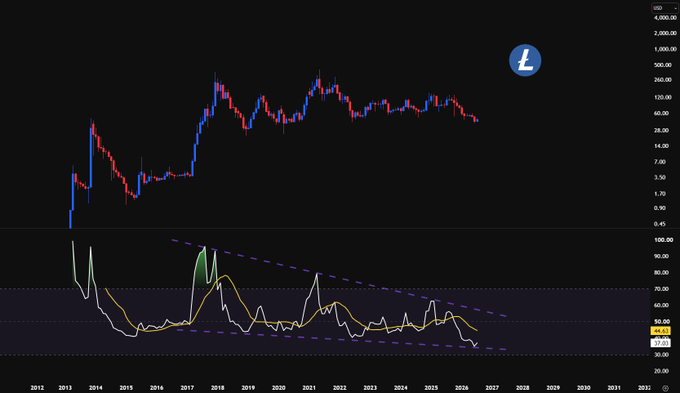Click the 2,000.00 price axis label

tap(665, 33)
